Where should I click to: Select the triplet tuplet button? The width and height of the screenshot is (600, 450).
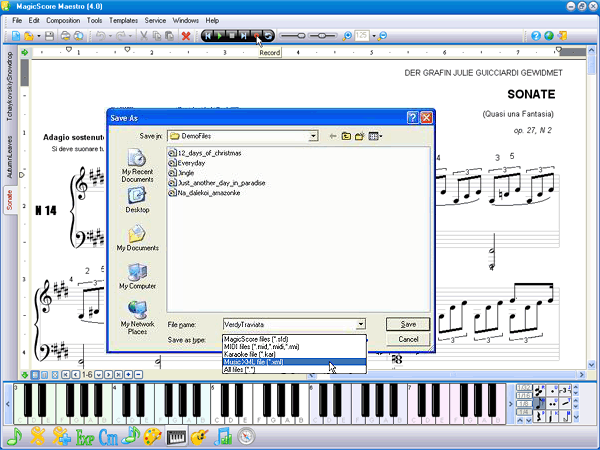pyautogui.click(x=564, y=391)
